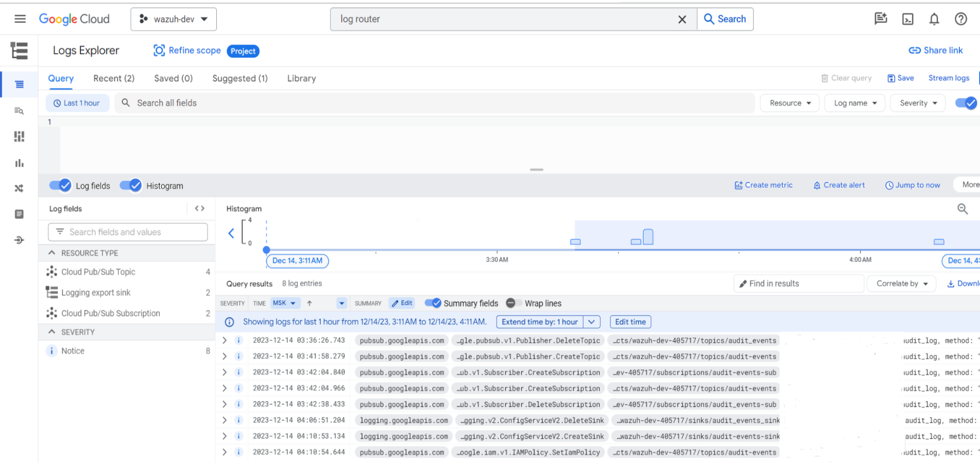This screenshot has height=463, width=980.
Task: Disable the Histogram toggle
Action: click(x=130, y=185)
